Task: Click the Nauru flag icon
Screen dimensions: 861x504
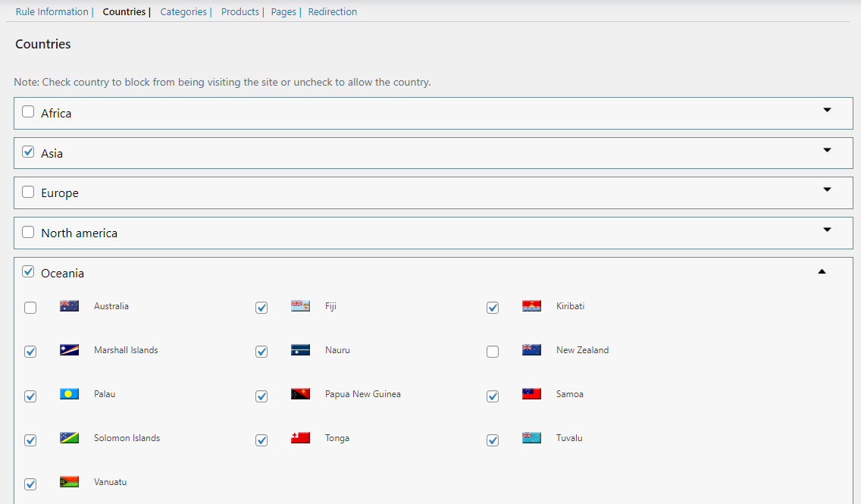Action: 300,349
